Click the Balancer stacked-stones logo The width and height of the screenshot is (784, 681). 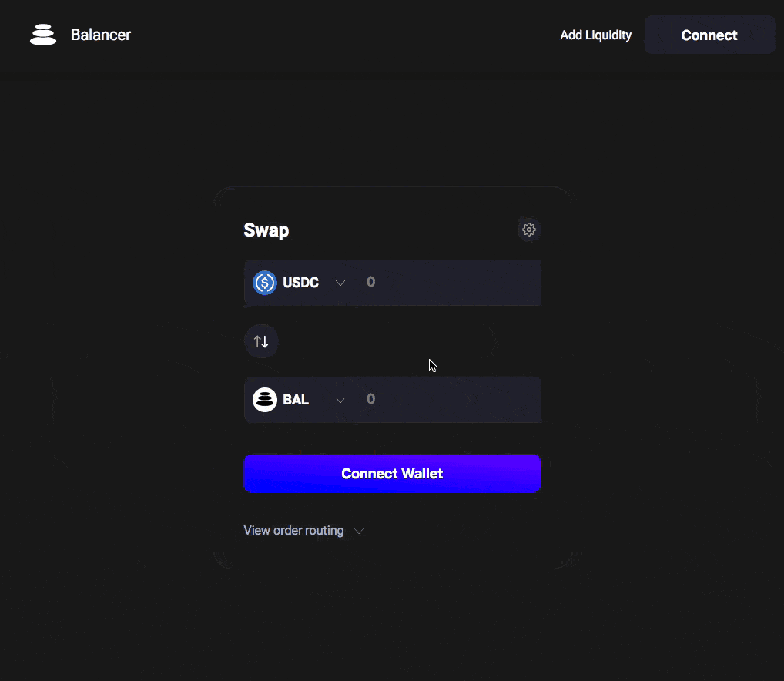(43, 35)
